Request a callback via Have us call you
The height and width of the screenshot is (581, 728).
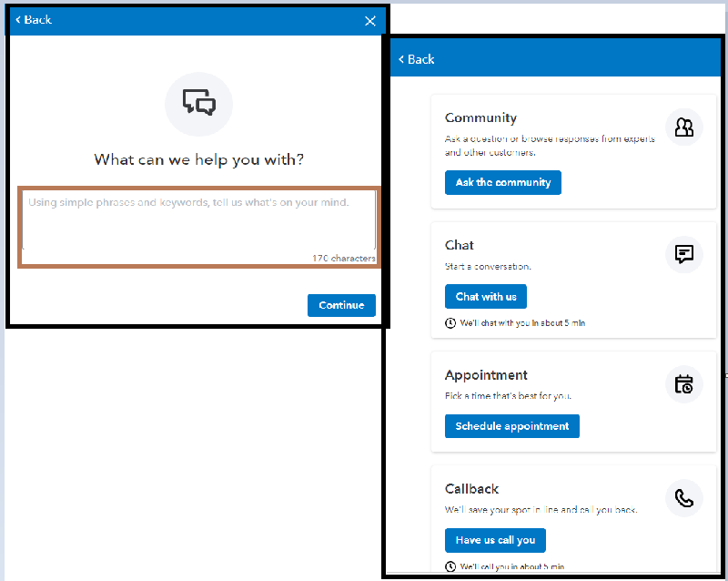point(495,540)
